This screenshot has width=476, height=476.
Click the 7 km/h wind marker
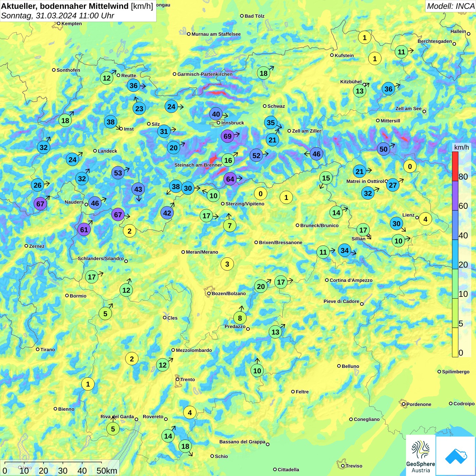(x=230, y=225)
